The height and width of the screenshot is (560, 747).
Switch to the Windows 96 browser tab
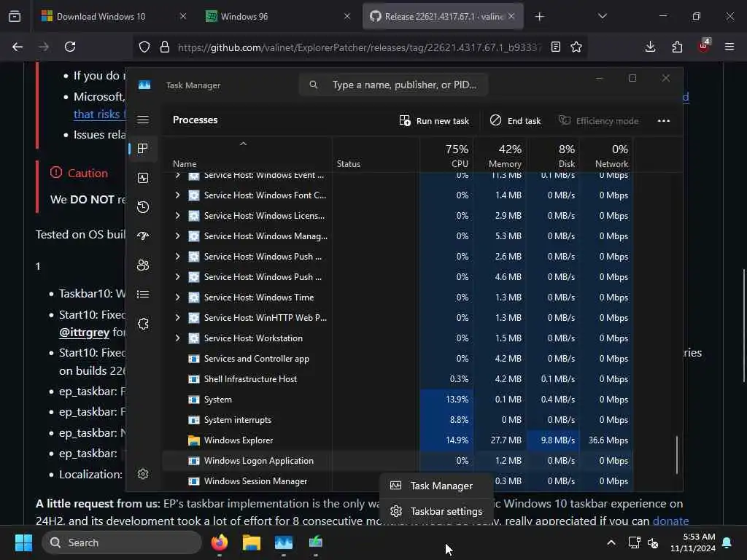click(x=276, y=17)
